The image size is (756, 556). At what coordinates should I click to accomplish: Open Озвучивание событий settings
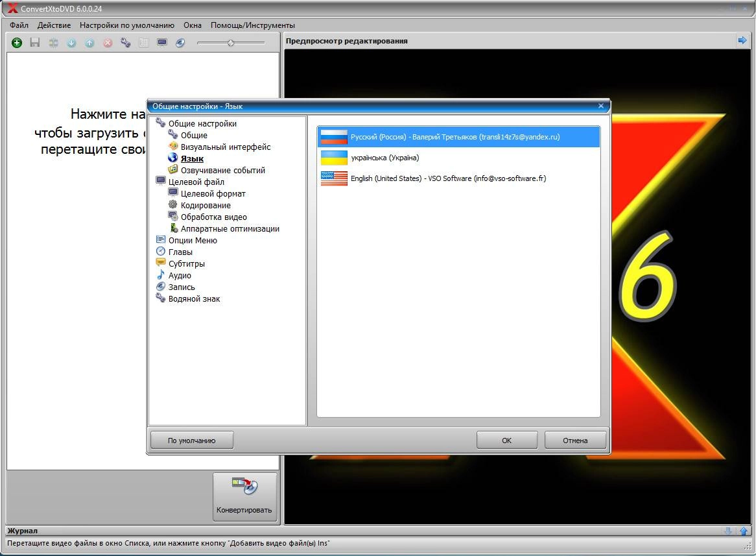point(223,170)
